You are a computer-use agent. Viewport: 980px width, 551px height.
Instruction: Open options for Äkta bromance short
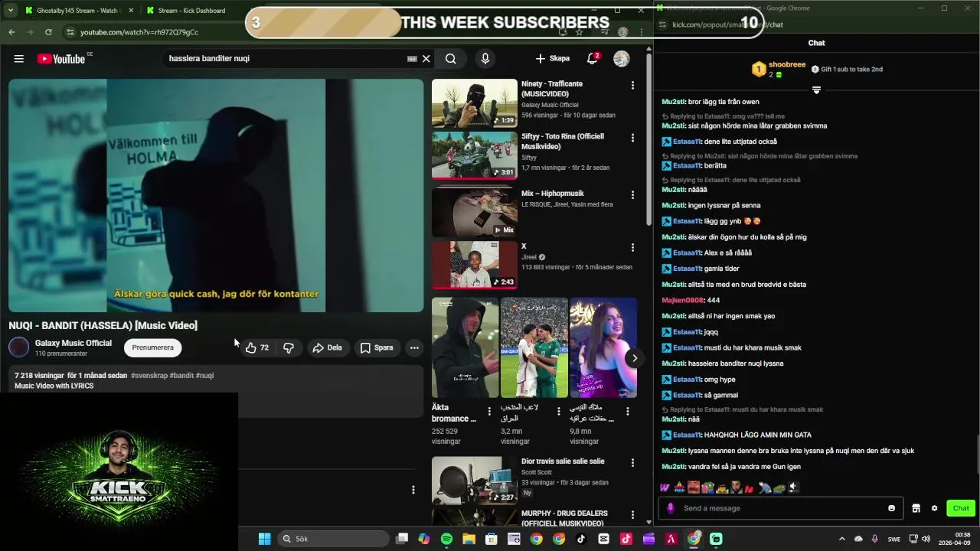(490, 412)
